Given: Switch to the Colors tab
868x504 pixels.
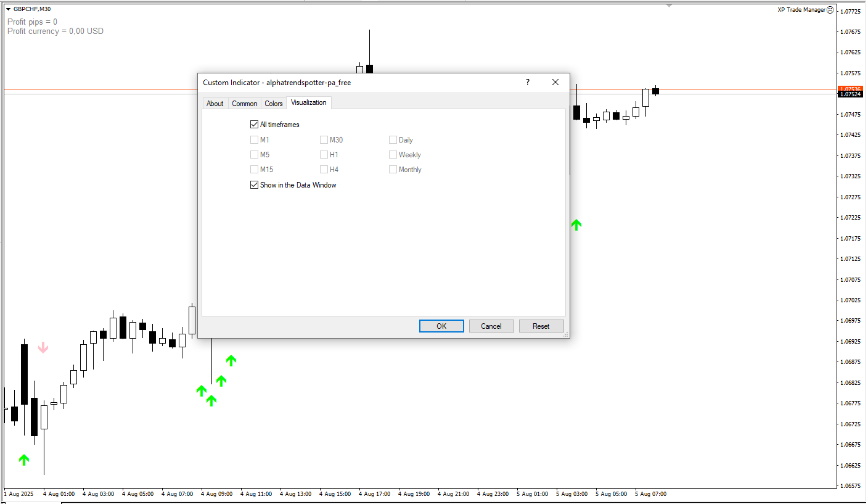Looking at the screenshot, I should (274, 104).
